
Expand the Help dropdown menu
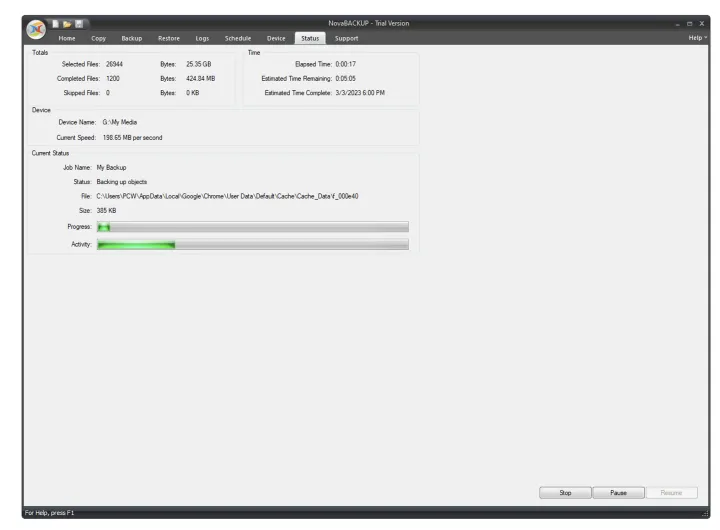tap(697, 38)
